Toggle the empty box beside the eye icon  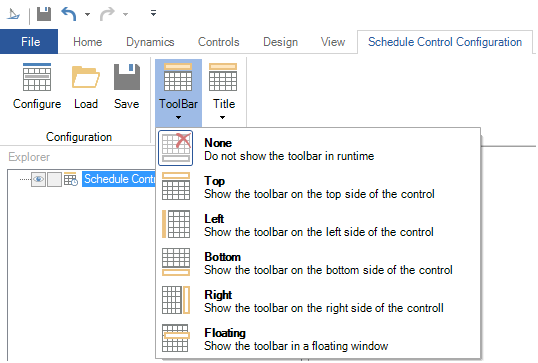(54, 179)
